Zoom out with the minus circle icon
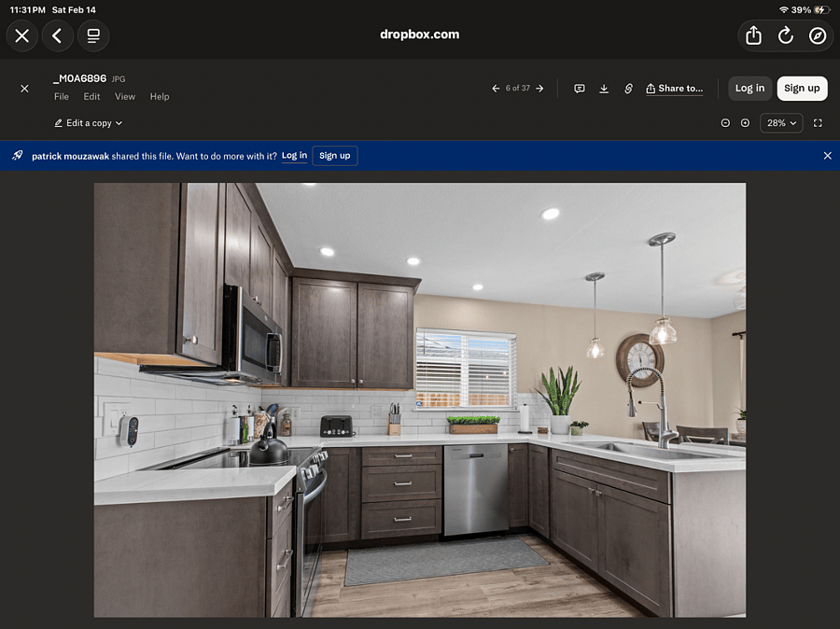Screen dimensions: 840x629 click(725, 123)
